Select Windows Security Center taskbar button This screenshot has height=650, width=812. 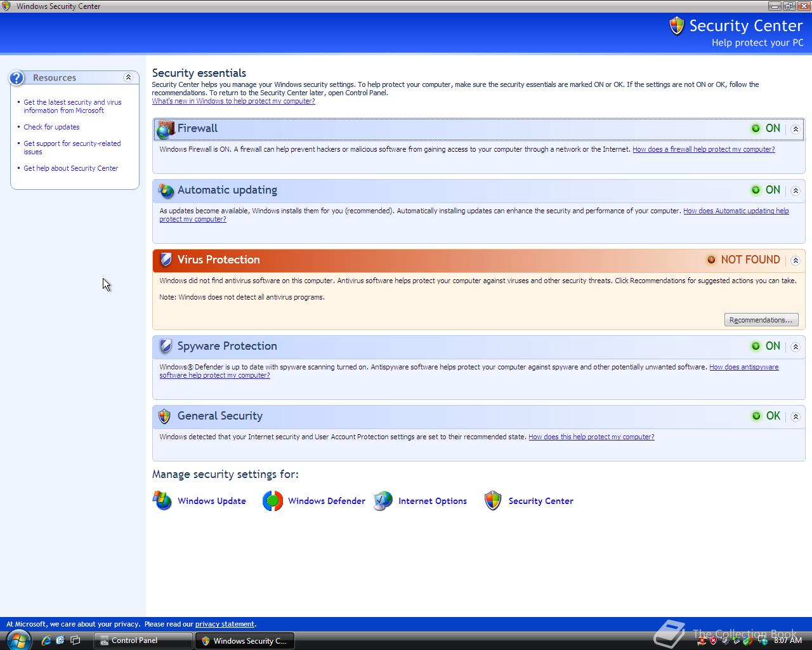click(x=244, y=640)
